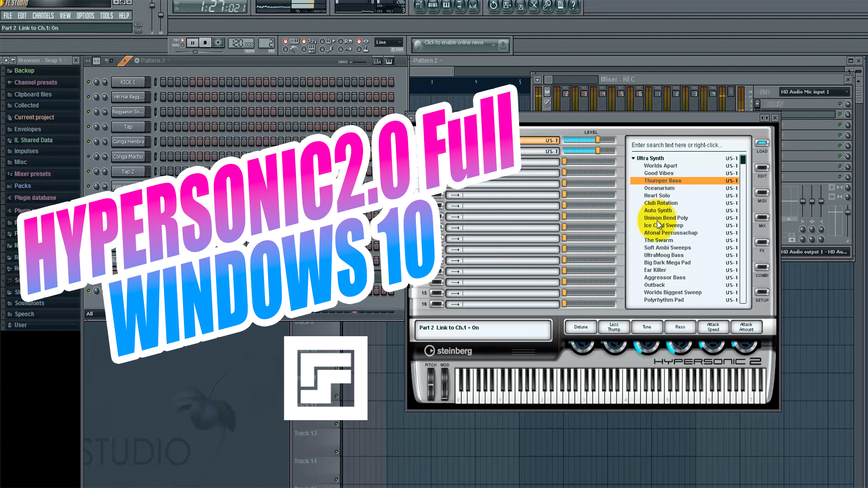
Task: Open the TOOLS menu
Action: pyautogui.click(x=107, y=16)
